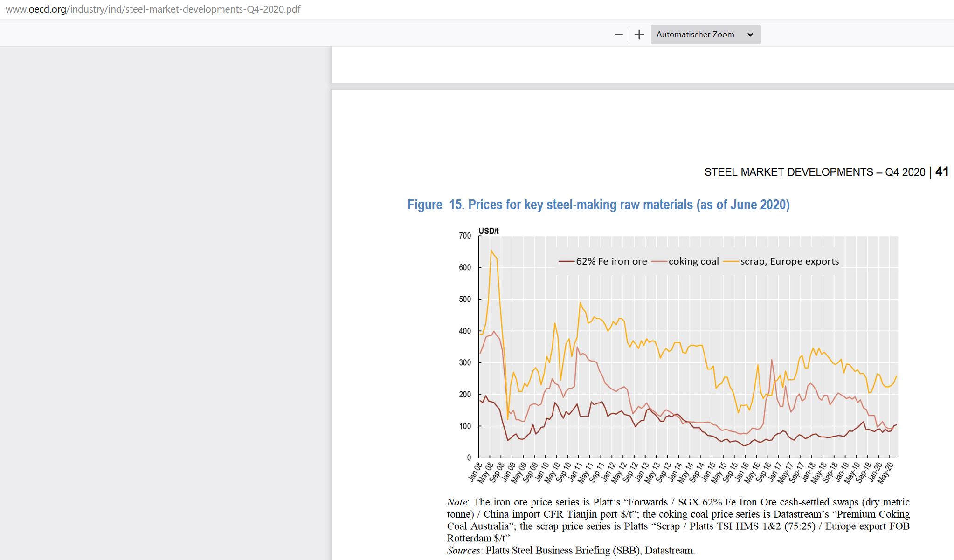Click the 62% Fe iron ore legend entry

[611, 261]
